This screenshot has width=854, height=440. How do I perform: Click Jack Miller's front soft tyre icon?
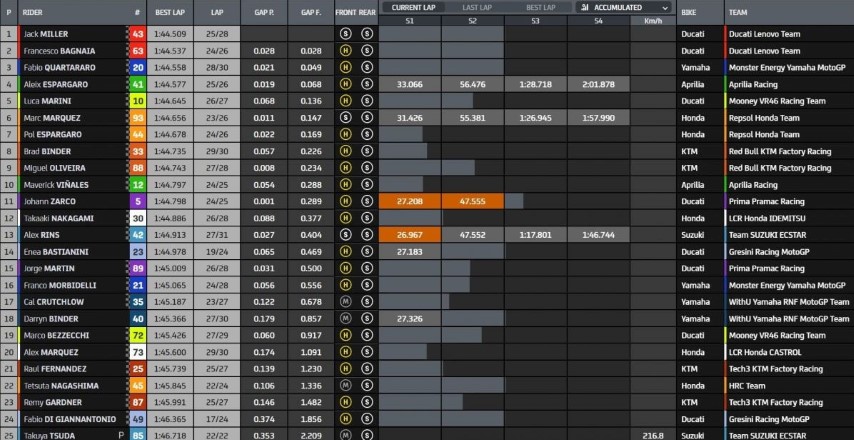coord(345,34)
